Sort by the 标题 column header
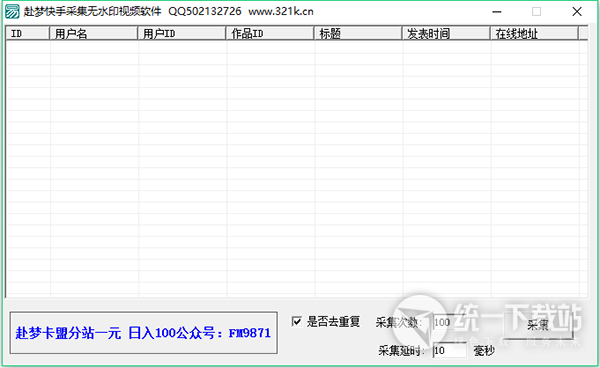The width and height of the screenshot is (600, 368). click(x=358, y=34)
